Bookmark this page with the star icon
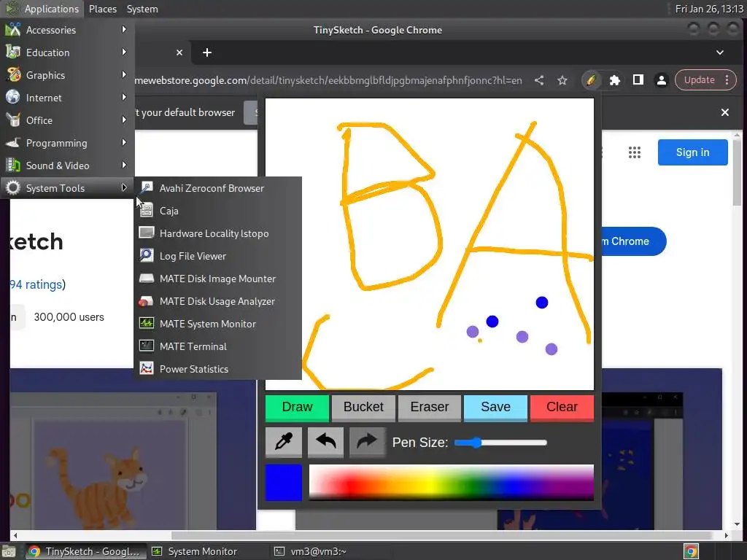 coord(562,80)
